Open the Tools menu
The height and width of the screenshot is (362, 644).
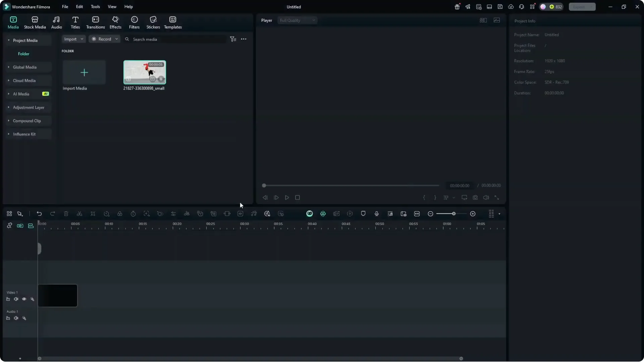[x=95, y=7]
